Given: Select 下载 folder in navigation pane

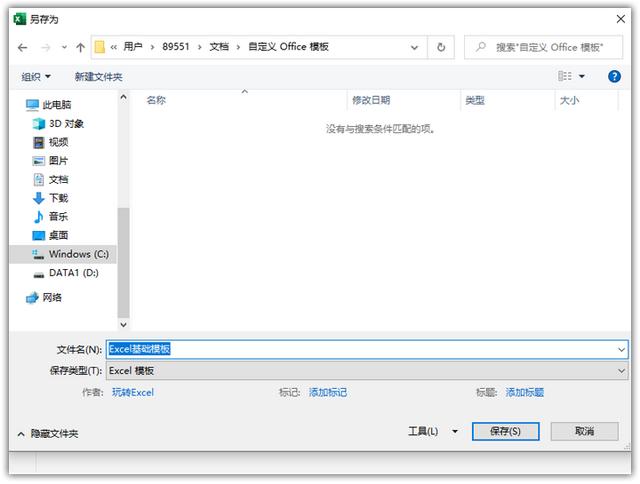Looking at the screenshot, I should pos(58,198).
